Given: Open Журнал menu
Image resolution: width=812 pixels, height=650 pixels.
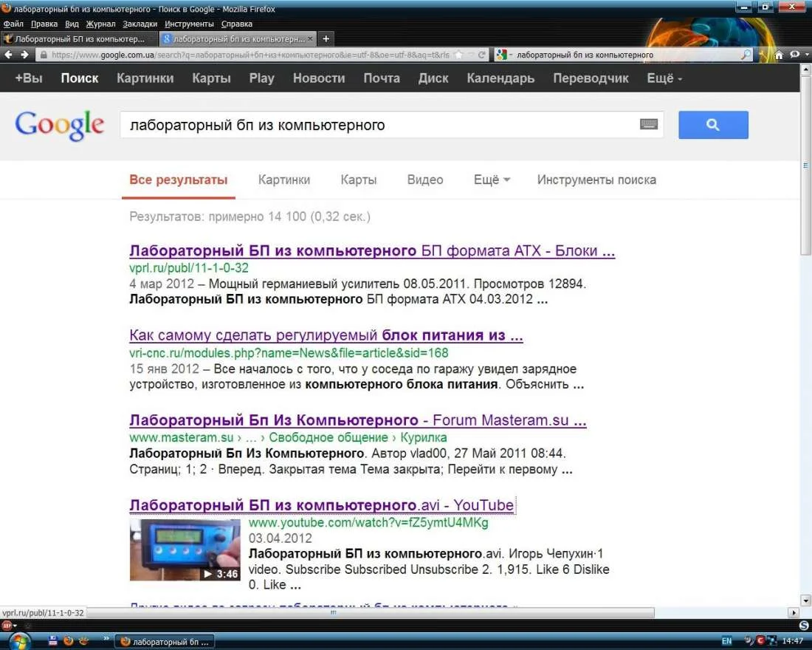Looking at the screenshot, I should coord(100,24).
